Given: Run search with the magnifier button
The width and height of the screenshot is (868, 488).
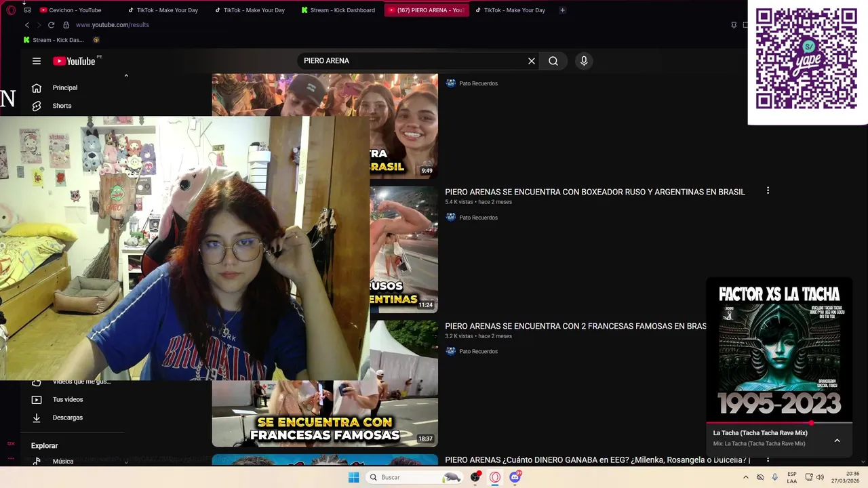Looking at the screenshot, I should 553,61.
